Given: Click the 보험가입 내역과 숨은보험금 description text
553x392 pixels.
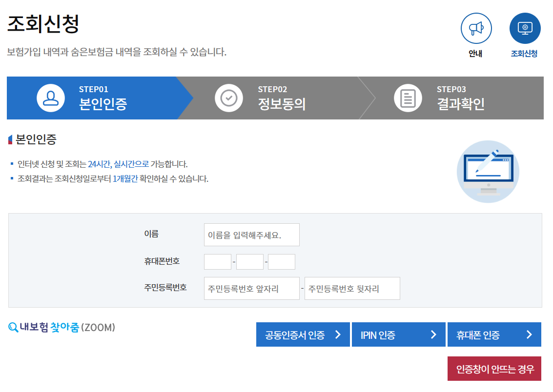Looking at the screenshot, I should coord(117,52).
